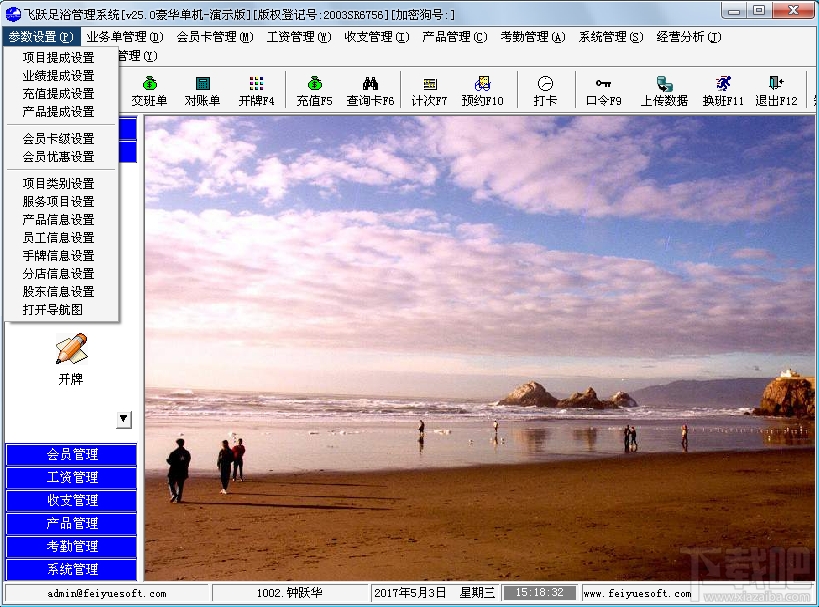Select 产品信息设置 menu entry

[61, 219]
